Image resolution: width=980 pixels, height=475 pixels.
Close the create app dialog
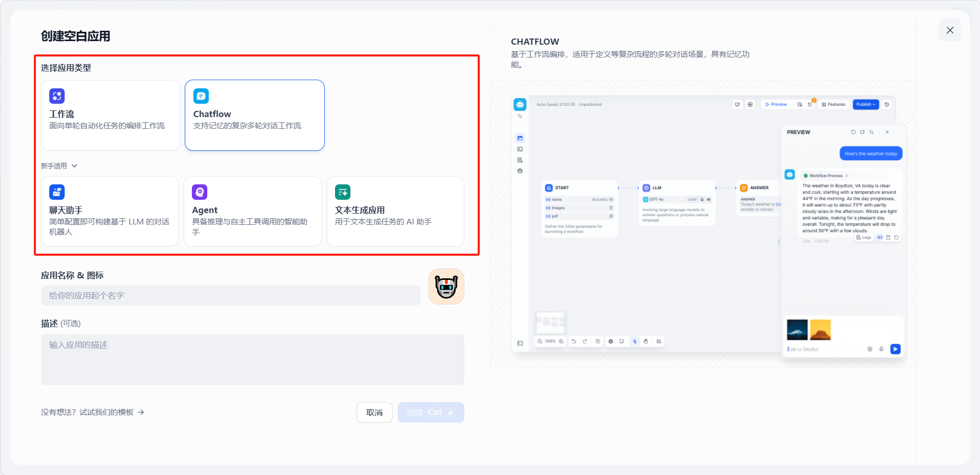[x=950, y=30]
